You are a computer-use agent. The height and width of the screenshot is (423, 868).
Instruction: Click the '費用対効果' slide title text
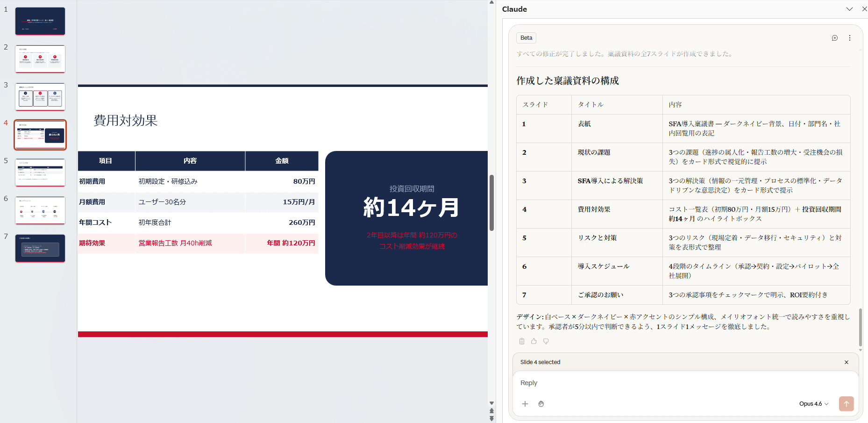click(x=125, y=121)
